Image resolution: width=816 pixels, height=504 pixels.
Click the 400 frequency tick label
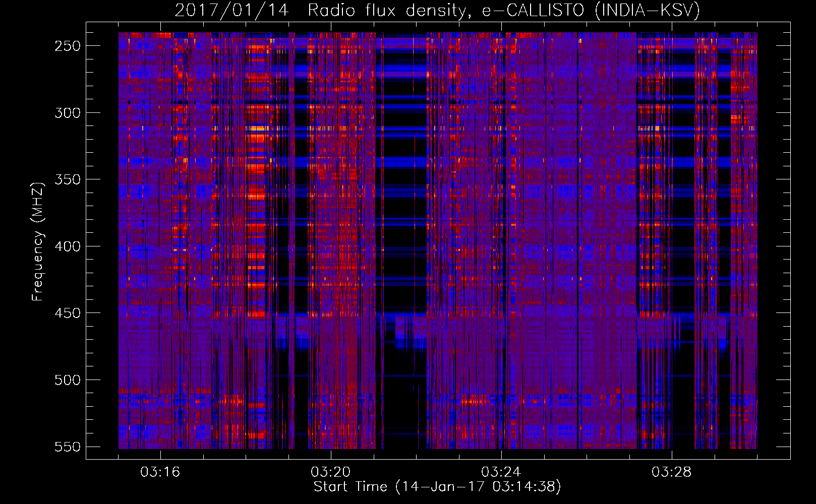coord(68,246)
